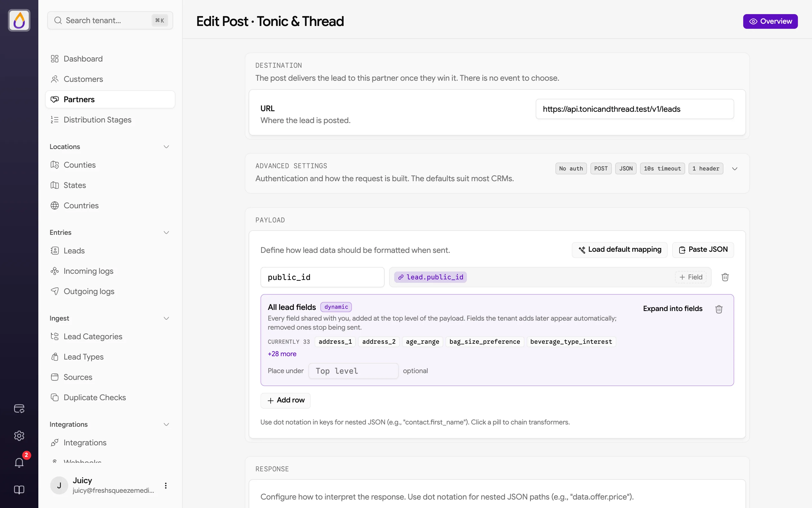Open Integrations page link
This screenshot has width=812, height=508.
(x=110, y=443)
